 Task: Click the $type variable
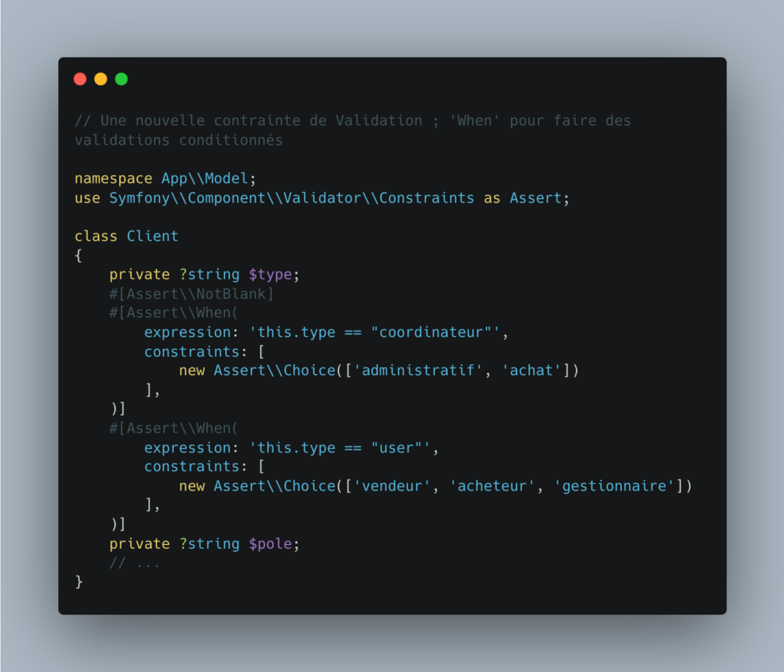click(x=270, y=275)
